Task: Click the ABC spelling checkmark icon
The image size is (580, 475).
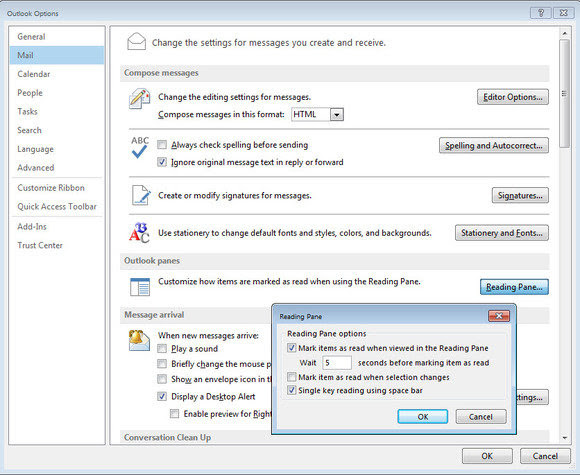Action: click(139, 147)
